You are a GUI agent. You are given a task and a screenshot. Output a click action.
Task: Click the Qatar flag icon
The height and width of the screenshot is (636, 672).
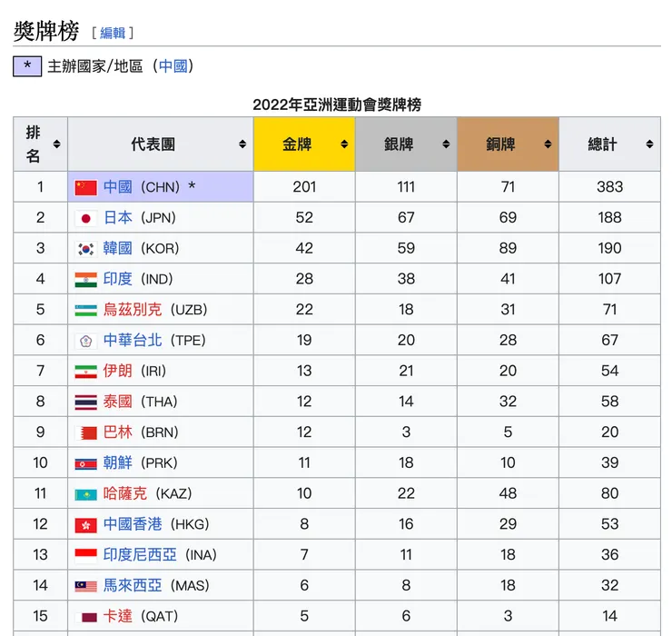pyautogui.click(x=85, y=617)
